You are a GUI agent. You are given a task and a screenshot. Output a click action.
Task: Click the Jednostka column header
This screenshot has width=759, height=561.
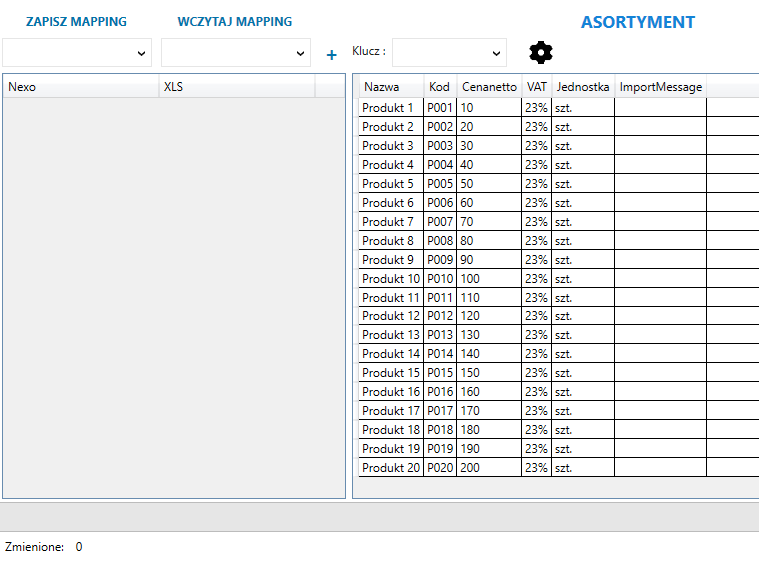(x=583, y=87)
